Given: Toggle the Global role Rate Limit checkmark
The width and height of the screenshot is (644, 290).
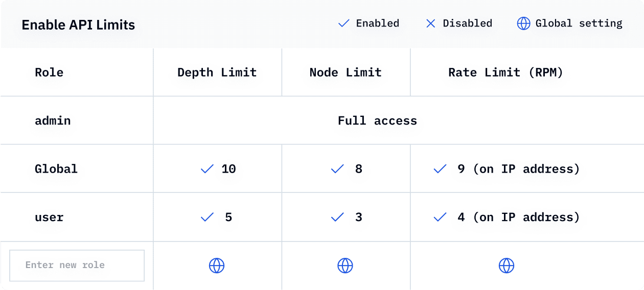Looking at the screenshot, I should tap(440, 169).
